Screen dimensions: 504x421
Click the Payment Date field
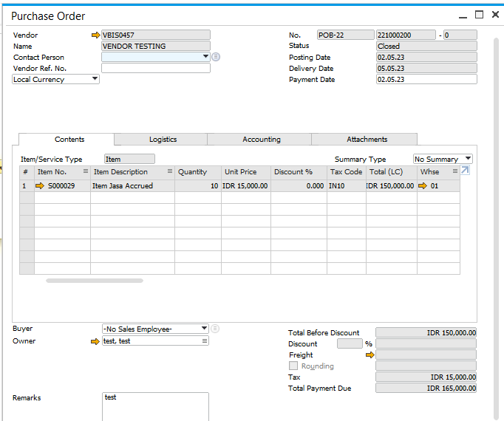click(426, 79)
